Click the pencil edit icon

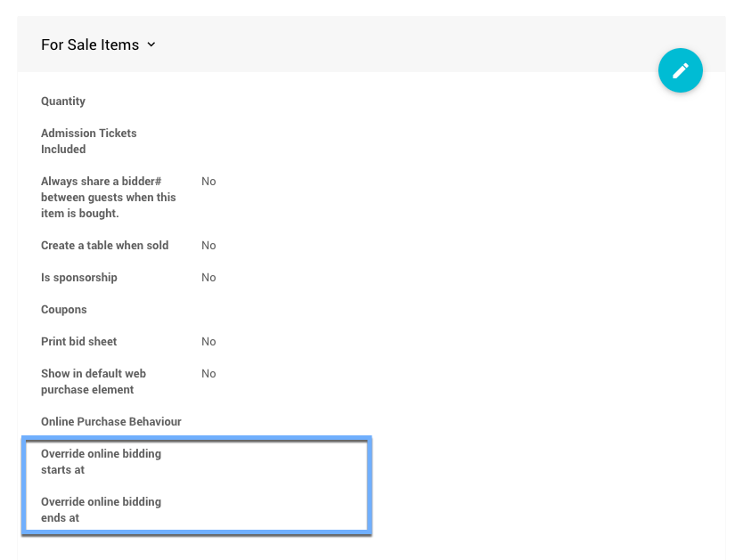click(681, 70)
